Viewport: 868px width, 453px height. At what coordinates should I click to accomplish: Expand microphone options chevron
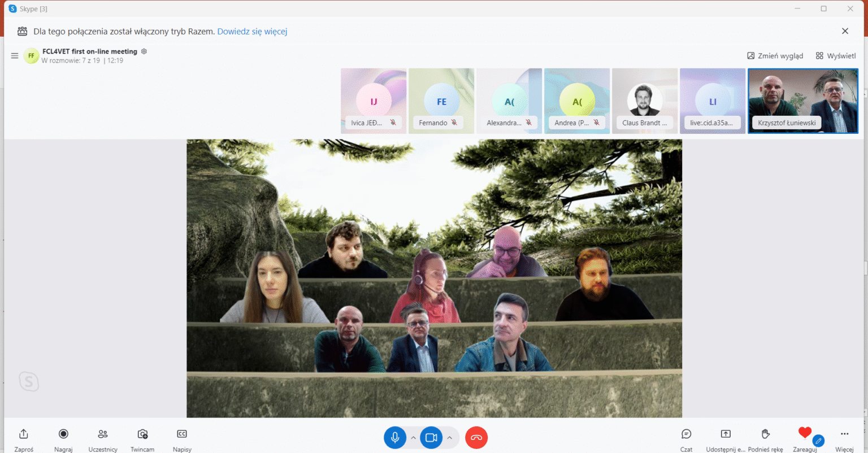[413, 438]
